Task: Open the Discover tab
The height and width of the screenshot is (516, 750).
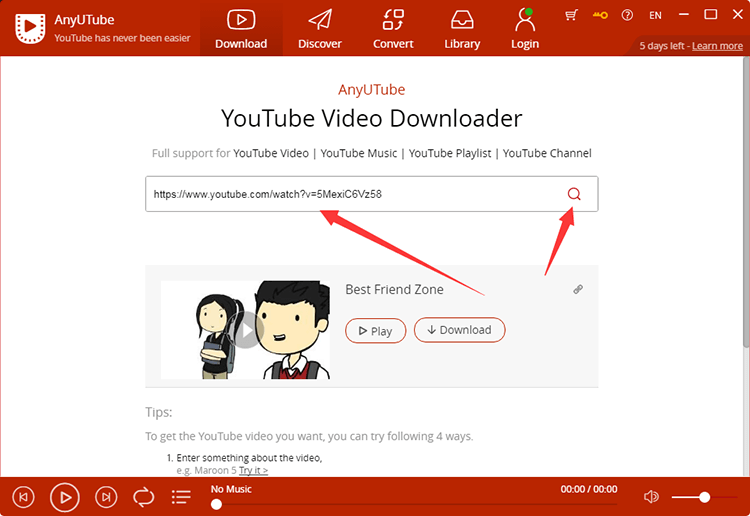Action: [320, 30]
